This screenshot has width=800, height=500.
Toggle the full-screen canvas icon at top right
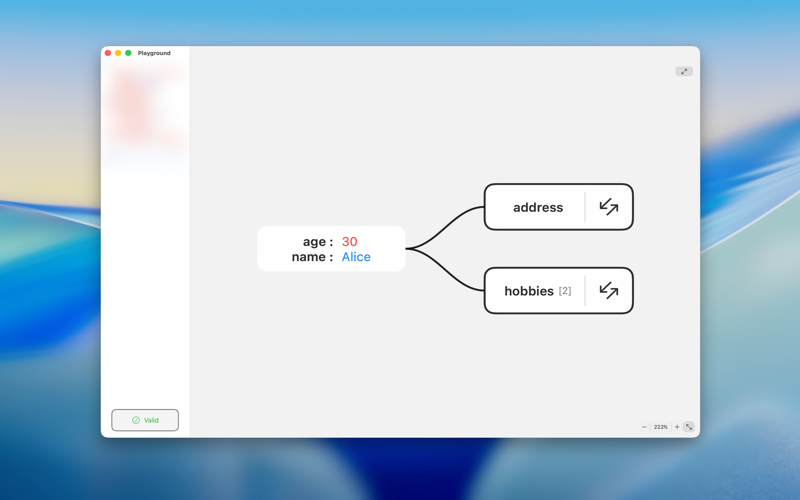tap(684, 71)
